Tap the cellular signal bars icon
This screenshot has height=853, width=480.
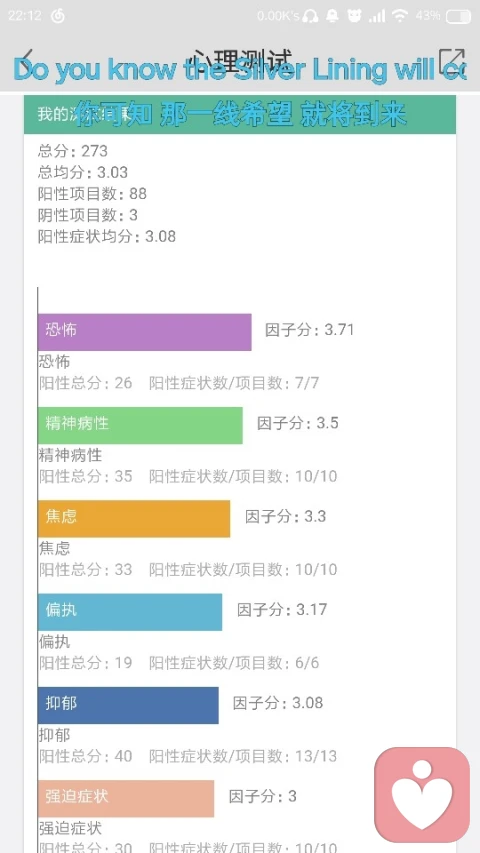[x=377, y=16]
